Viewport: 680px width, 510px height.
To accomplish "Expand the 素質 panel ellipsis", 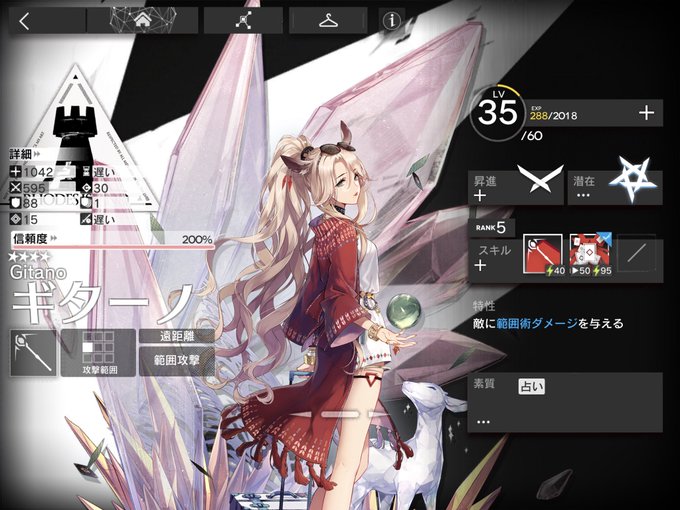I will pos(483,422).
